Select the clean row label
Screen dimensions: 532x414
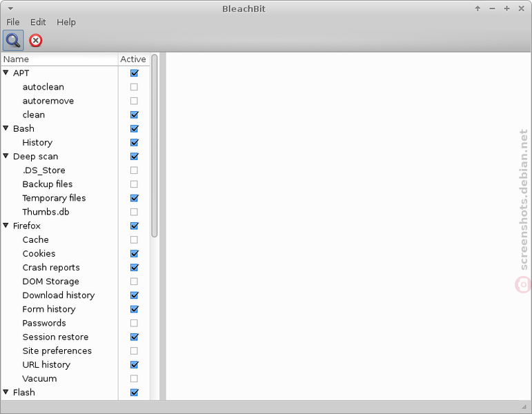point(34,115)
